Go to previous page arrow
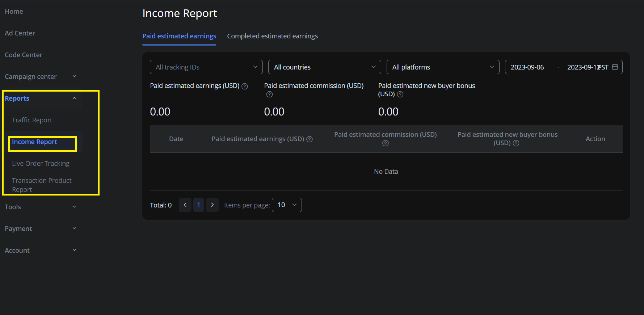 pos(185,205)
